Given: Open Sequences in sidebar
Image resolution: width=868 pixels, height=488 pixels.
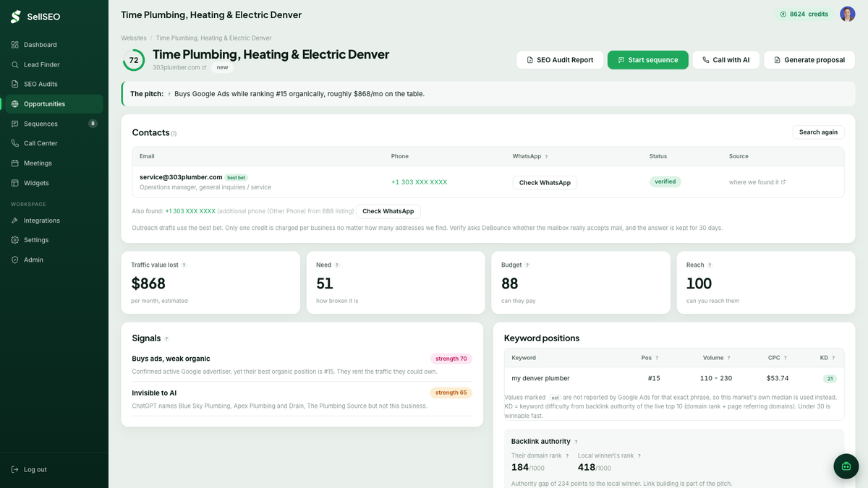Looking at the screenshot, I should (x=54, y=124).
